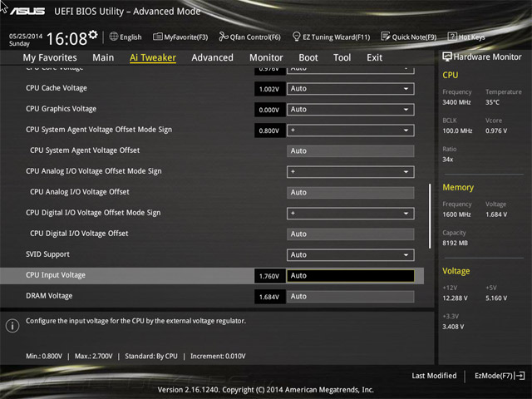532x399 pixels.
Task: Select the SVID Support row label
Action: coord(47,254)
